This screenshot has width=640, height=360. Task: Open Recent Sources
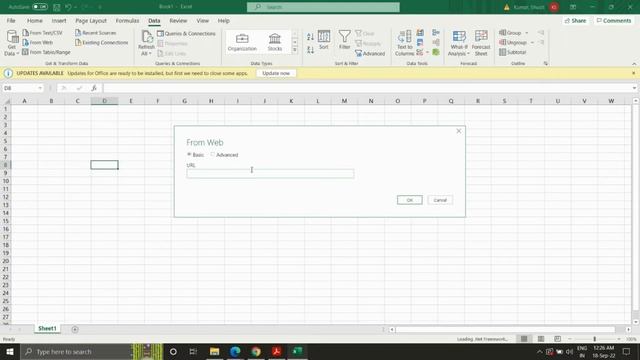pos(96,33)
